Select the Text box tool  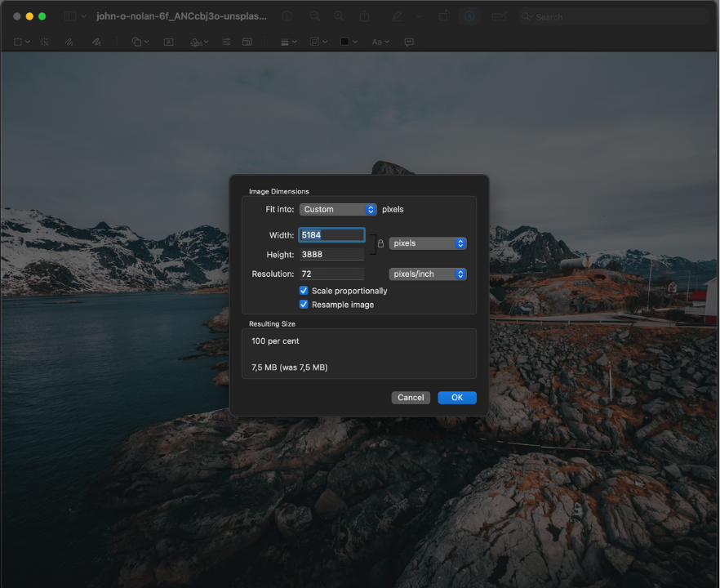coord(168,42)
